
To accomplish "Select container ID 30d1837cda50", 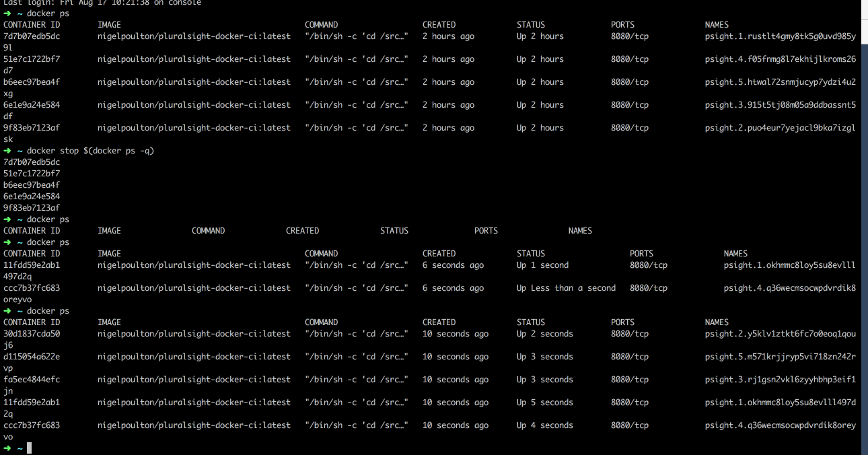I will (x=32, y=334).
